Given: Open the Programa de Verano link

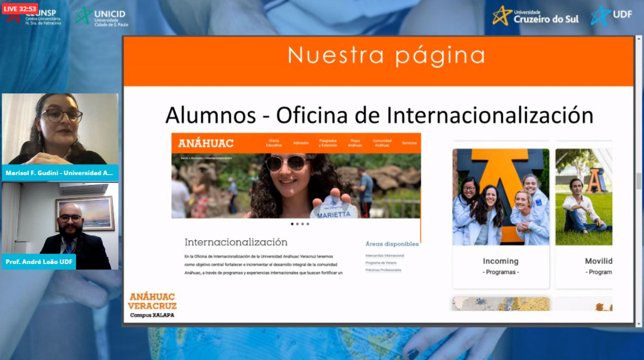Looking at the screenshot, I should [x=381, y=263].
